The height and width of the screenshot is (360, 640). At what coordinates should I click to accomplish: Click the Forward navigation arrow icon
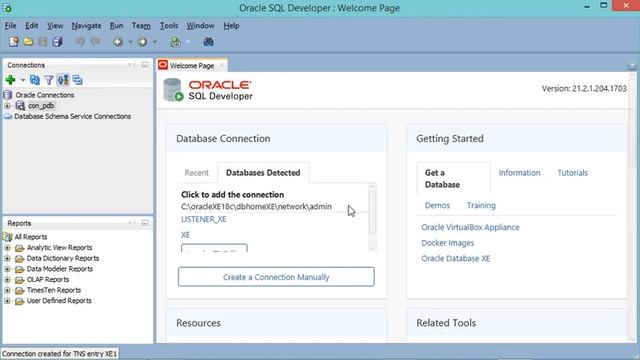[x=142, y=42]
